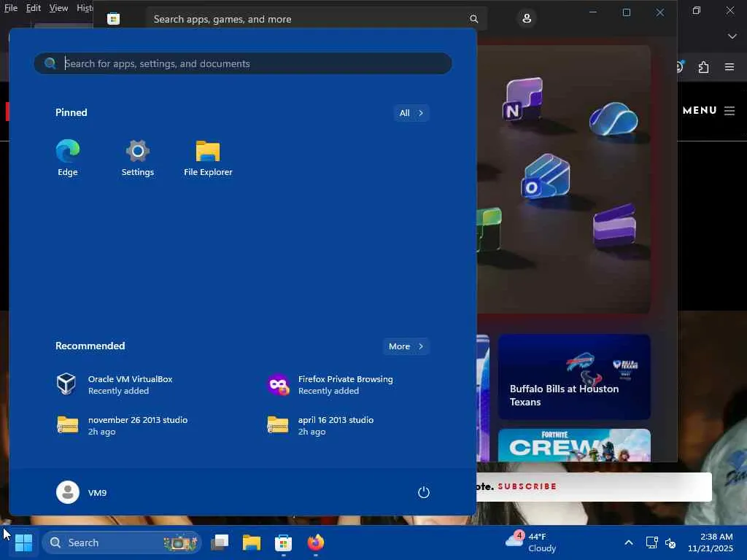Click the taskbar Search box
Image resolution: width=747 pixels, height=560 pixels.
point(122,542)
